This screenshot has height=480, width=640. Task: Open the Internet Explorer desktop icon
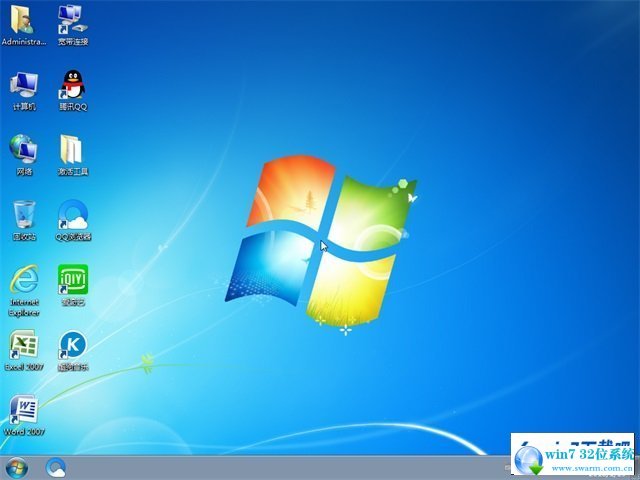tap(24, 291)
